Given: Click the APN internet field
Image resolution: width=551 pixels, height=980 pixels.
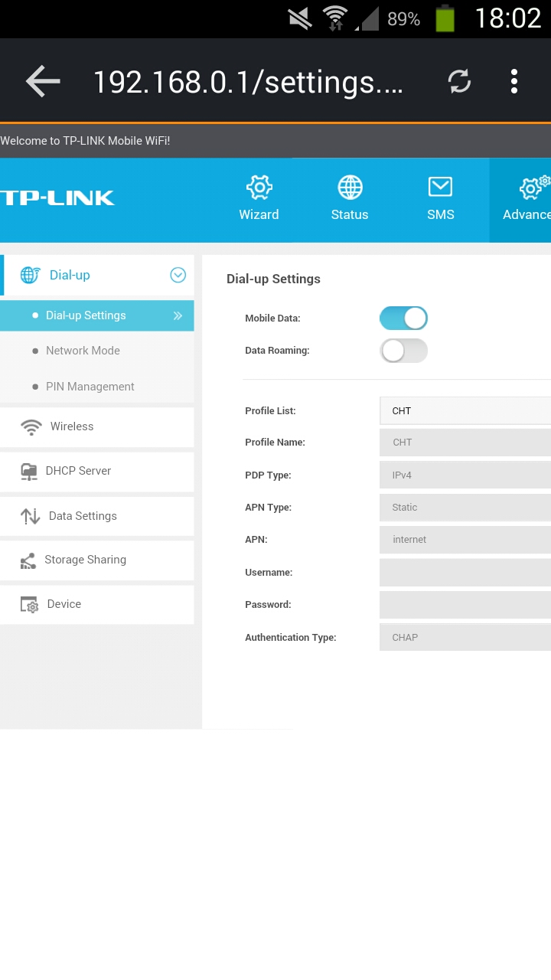Looking at the screenshot, I should click(x=465, y=540).
